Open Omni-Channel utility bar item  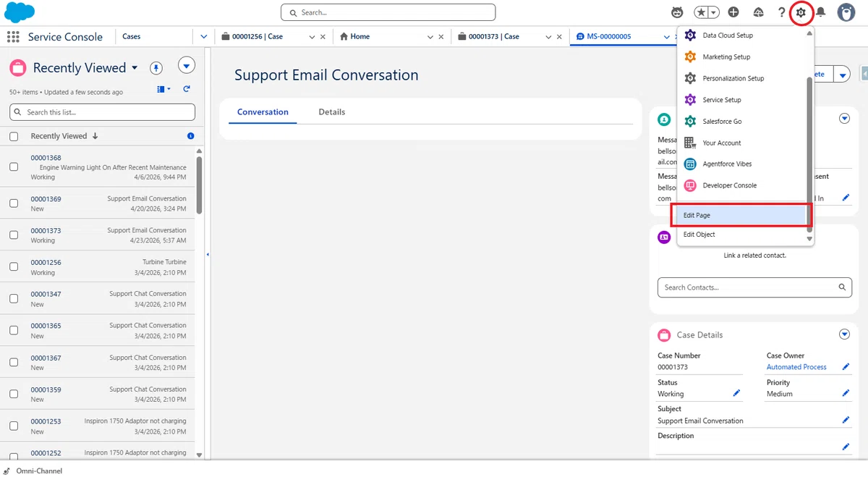click(33, 471)
